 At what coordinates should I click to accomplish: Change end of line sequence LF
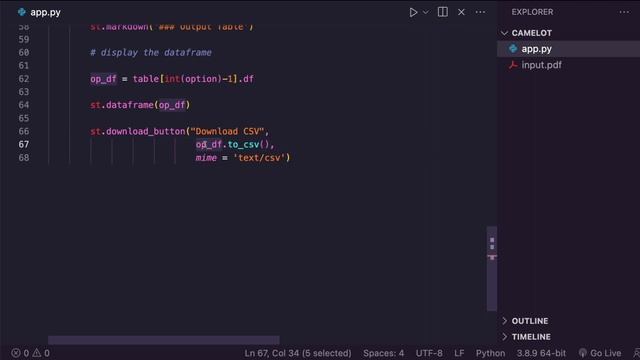click(x=459, y=353)
